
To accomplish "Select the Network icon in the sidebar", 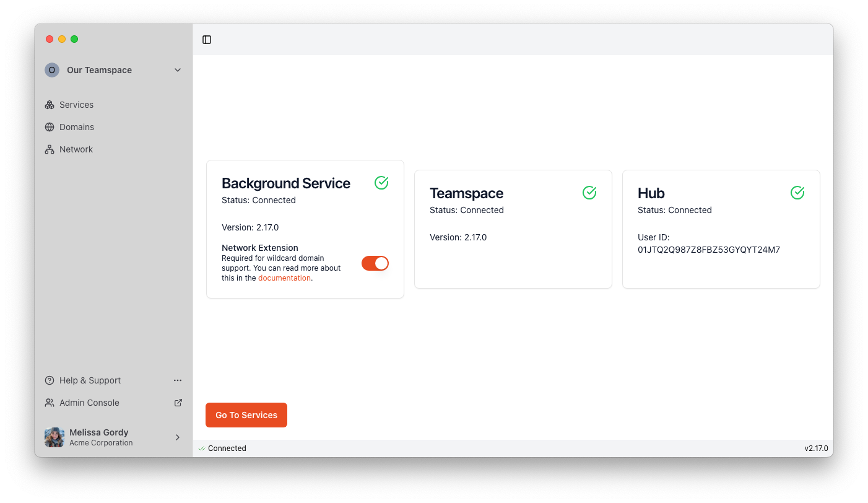I will pyautogui.click(x=50, y=149).
